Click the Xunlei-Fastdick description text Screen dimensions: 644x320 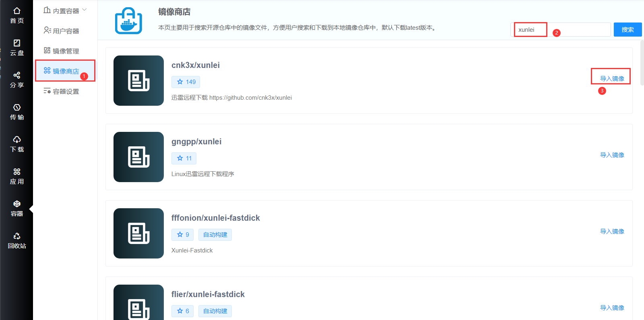coord(192,250)
